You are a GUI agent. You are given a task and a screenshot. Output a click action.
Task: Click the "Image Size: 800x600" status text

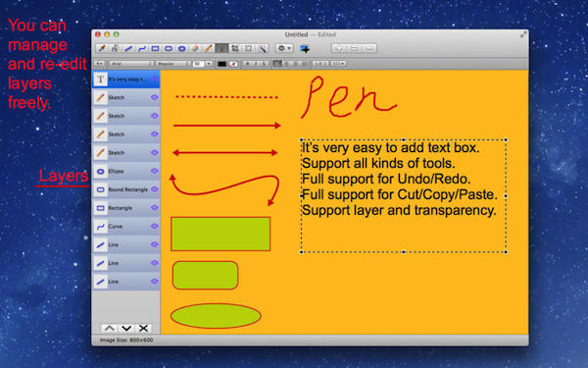coord(126,341)
